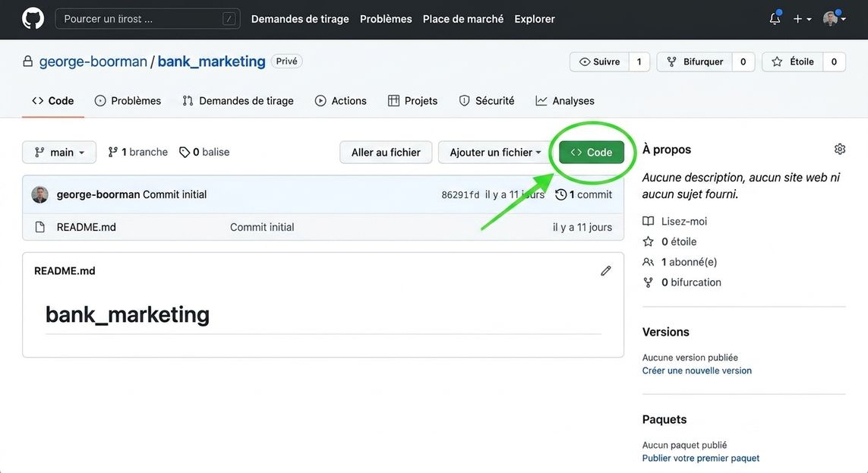Click the bank_marketing README heading
This screenshot has height=473, width=868.
click(x=128, y=314)
